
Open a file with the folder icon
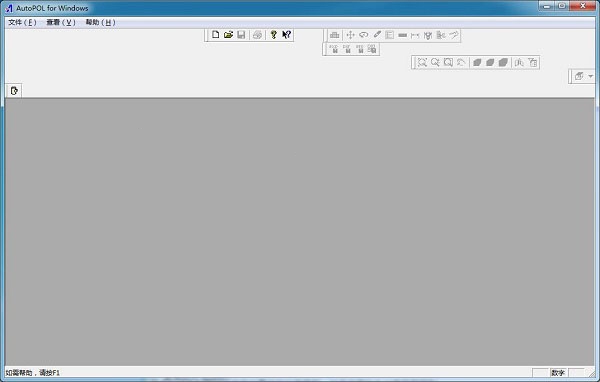pos(228,35)
